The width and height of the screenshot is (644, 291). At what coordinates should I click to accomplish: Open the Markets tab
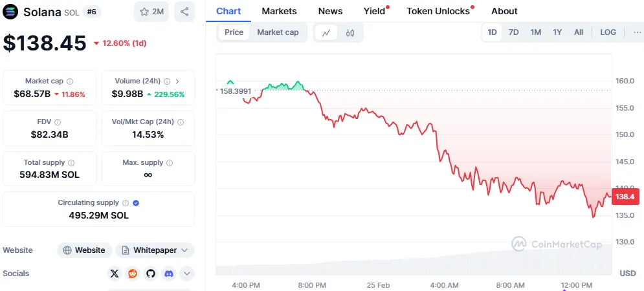(x=279, y=11)
